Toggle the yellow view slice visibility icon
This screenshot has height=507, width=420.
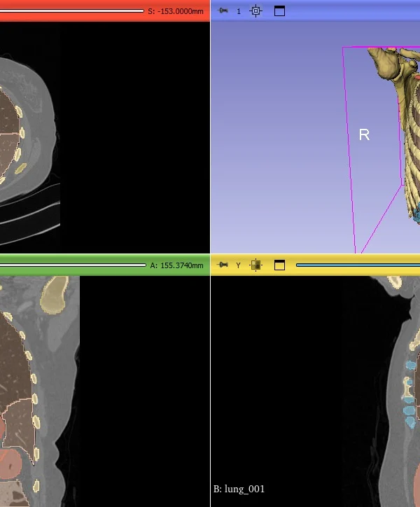click(255, 265)
